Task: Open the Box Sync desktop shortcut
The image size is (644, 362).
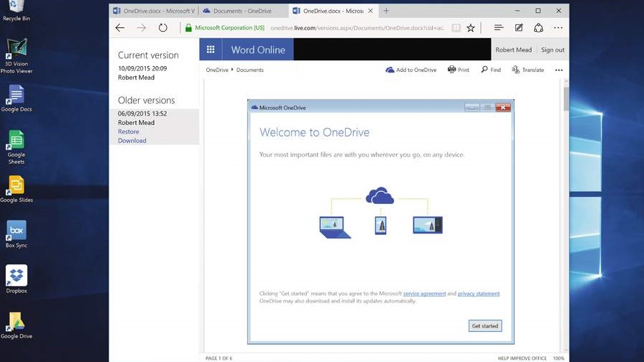Action: [17, 234]
